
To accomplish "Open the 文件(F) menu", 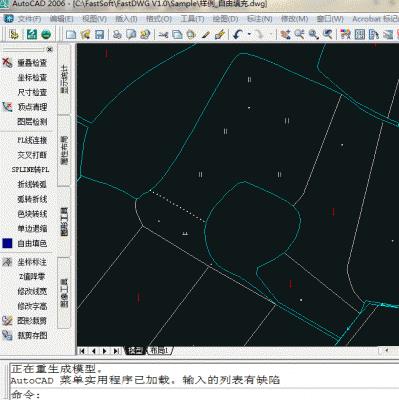I will pyautogui.click(x=29, y=19).
